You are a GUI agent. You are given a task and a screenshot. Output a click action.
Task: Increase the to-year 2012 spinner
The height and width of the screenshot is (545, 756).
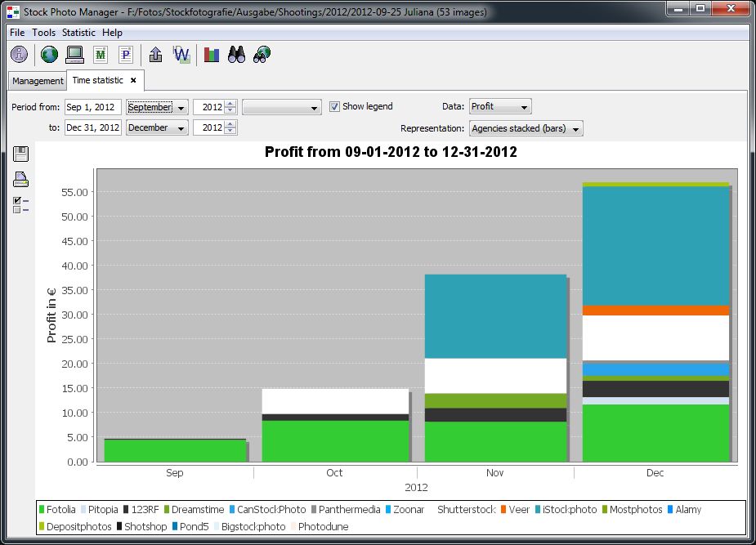click(230, 124)
